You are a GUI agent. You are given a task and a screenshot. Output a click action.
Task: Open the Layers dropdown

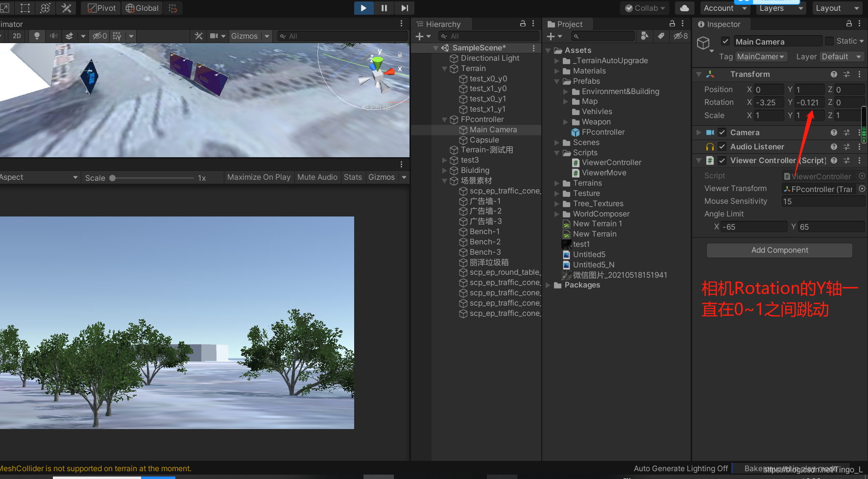[x=781, y=8]
